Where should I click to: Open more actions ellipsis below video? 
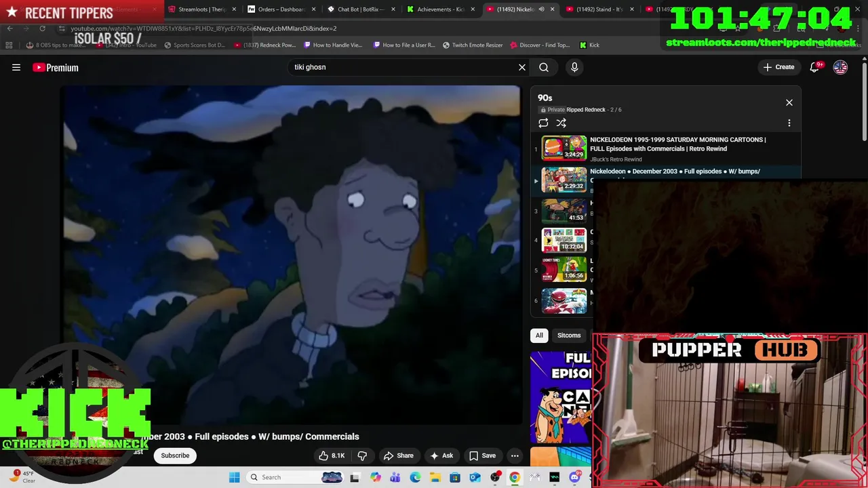pos(515,455)
